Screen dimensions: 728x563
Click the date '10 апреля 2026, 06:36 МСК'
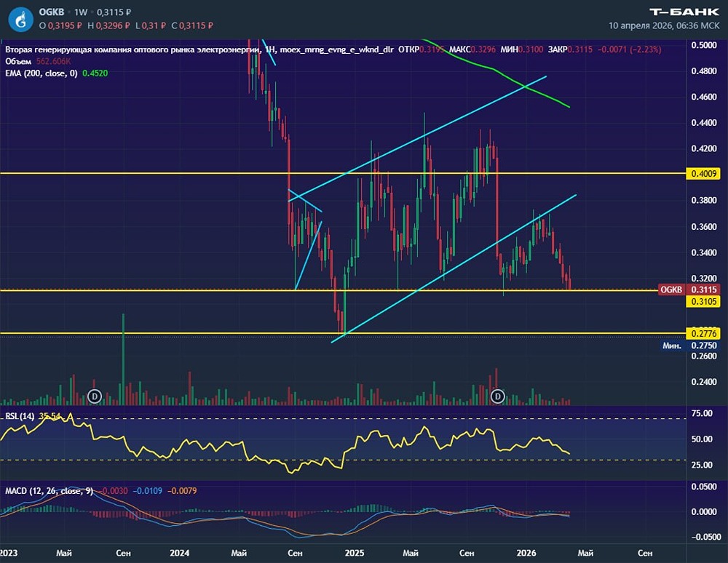tap(664, 25)
